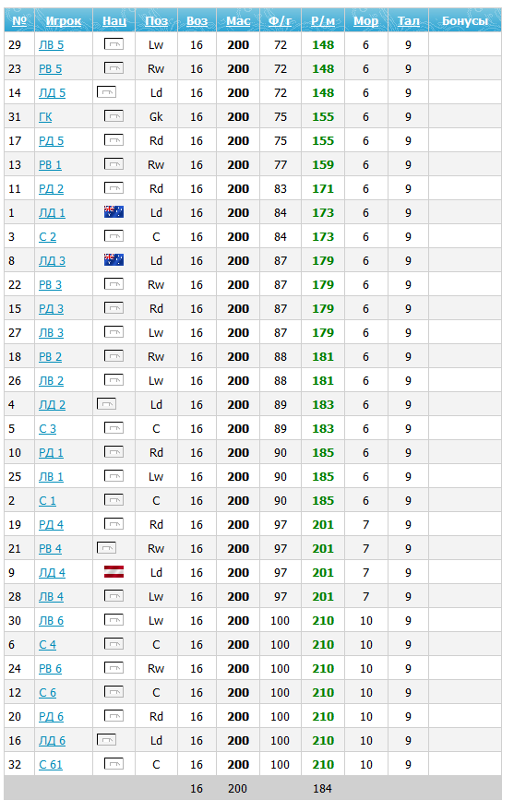Open goalkeeper ГК player link
This screenshot has height=812, width=514.
coord(45,117)
